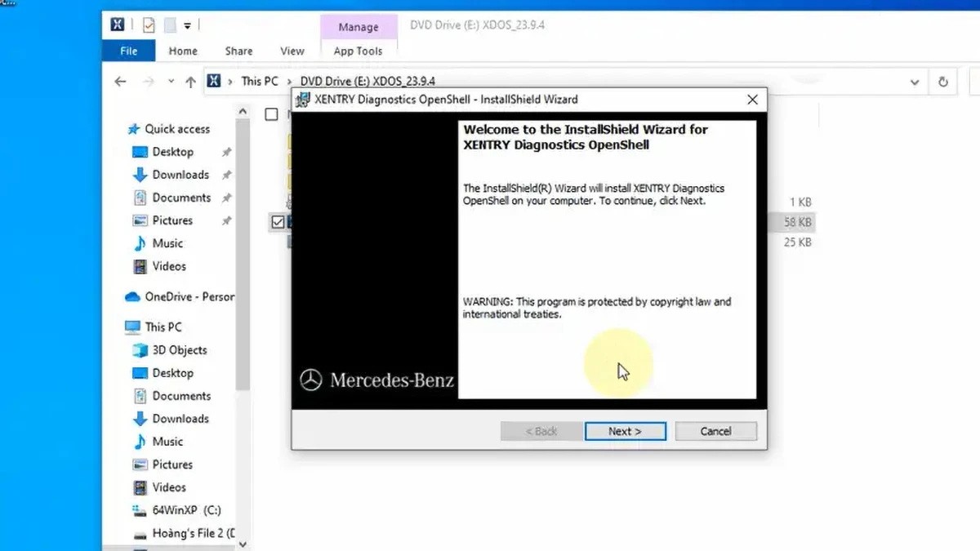Close the InstallShield Wizard dialog

tap(752, 100)
